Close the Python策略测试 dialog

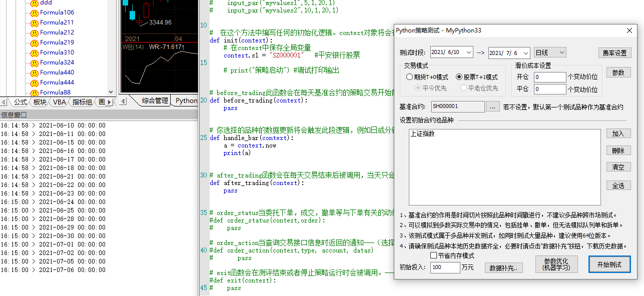pyautogui.click(x=630, y=30)
